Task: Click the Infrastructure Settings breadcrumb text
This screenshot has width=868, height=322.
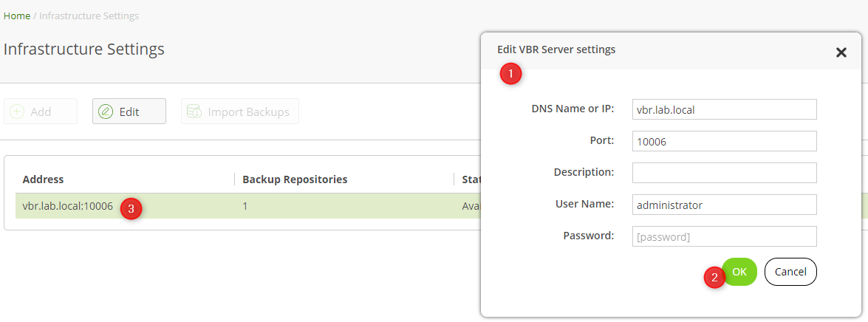Action: click(89, 16)
